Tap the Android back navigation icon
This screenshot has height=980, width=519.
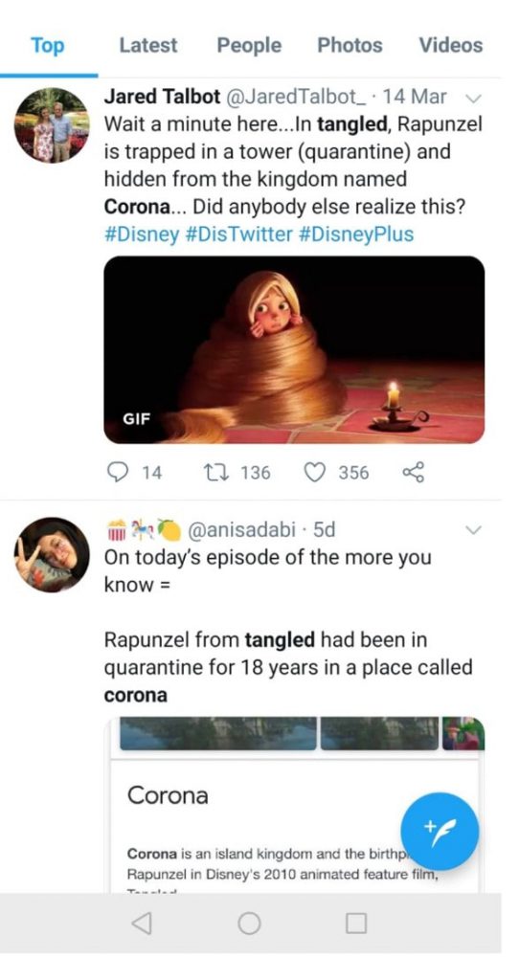[x=142, y=923]
